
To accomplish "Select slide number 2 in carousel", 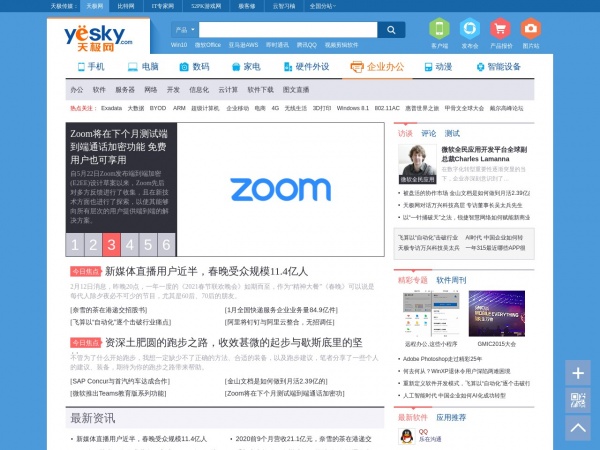I will pyautogui.click(x=93, y=245).
